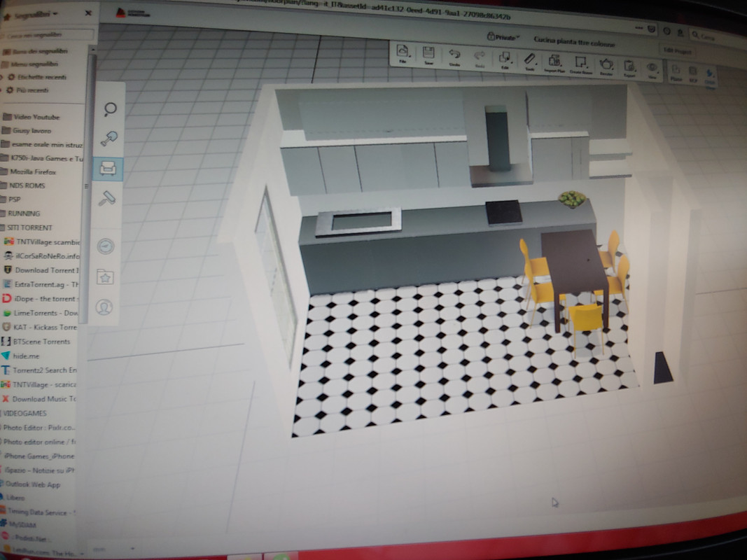Click the Firefox overflow three-dots icon
747x560 pixels.
click(x=638, y=28)
